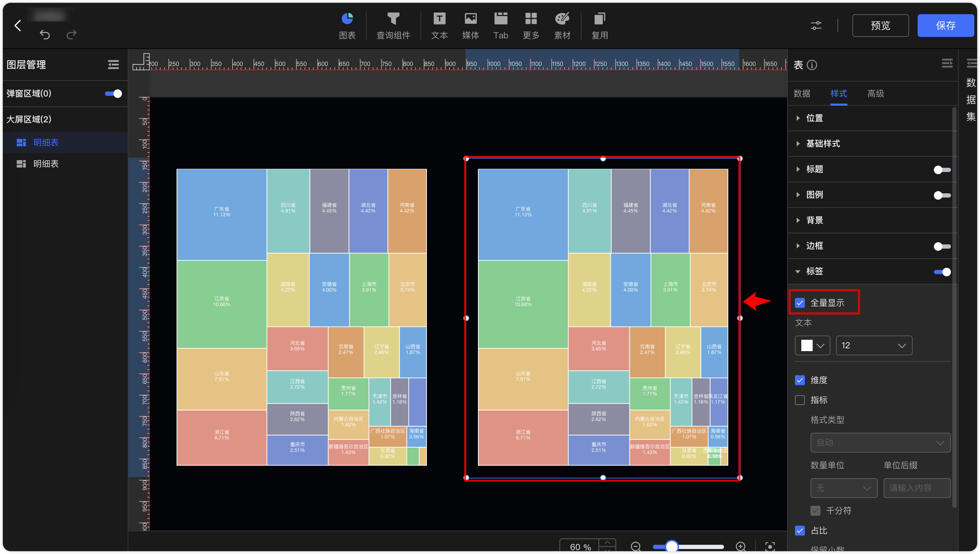Expand the 图例 legend section arrow
Viewport: 980px width, 554px height.
[798, 195]
